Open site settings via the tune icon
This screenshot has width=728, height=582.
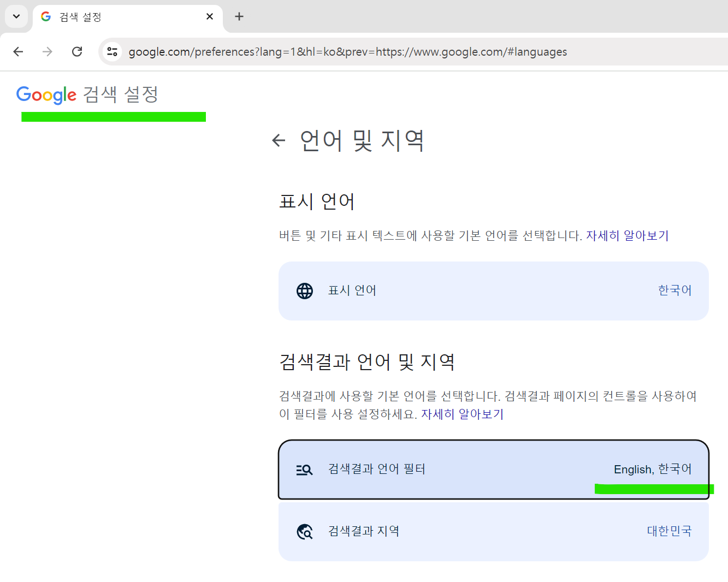(x=113, y=51)
